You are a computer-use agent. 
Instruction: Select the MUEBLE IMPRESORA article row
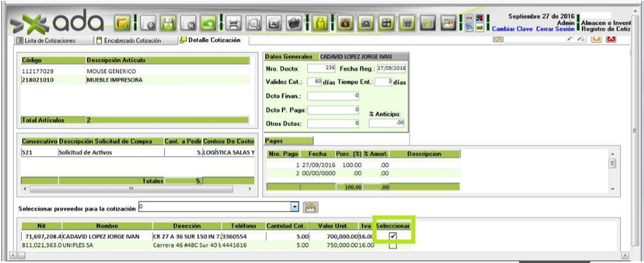(x=114, y=80)
